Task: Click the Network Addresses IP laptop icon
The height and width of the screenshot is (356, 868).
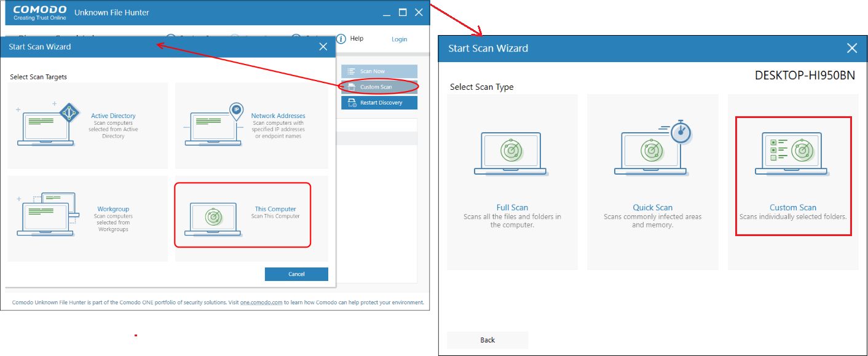Action: click(214, 125)
